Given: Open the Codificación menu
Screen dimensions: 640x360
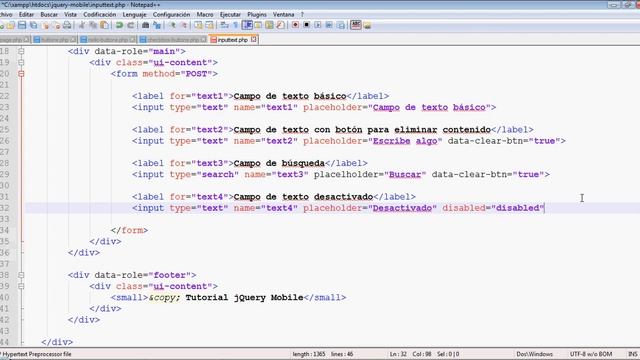Looking at the screenshot, I should point(100,14).
